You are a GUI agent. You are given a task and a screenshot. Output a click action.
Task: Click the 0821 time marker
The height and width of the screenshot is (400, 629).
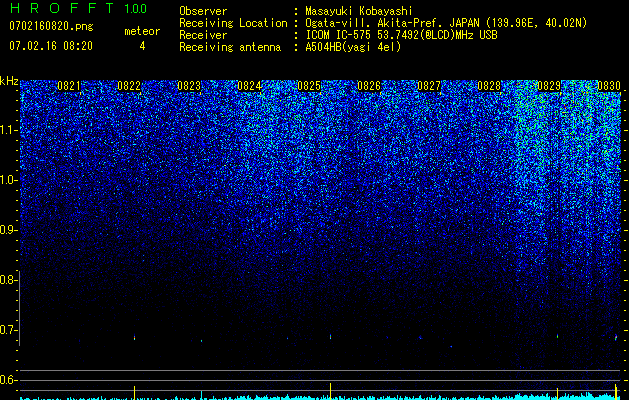(69, 86)
